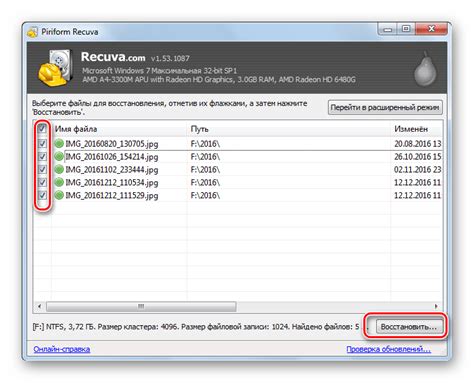Image resolution: width=474 pixels, height=383 pixels.
Task: Select file name IMG_20161212_111529.jpg
Action: [x=112, y=195]
